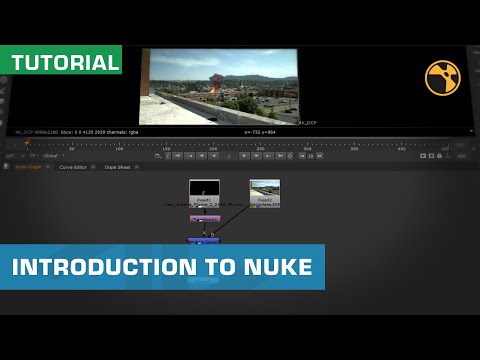Screen dimensions: 480x360
Task: Skip backward by increment button
Action: pos(302,156)
